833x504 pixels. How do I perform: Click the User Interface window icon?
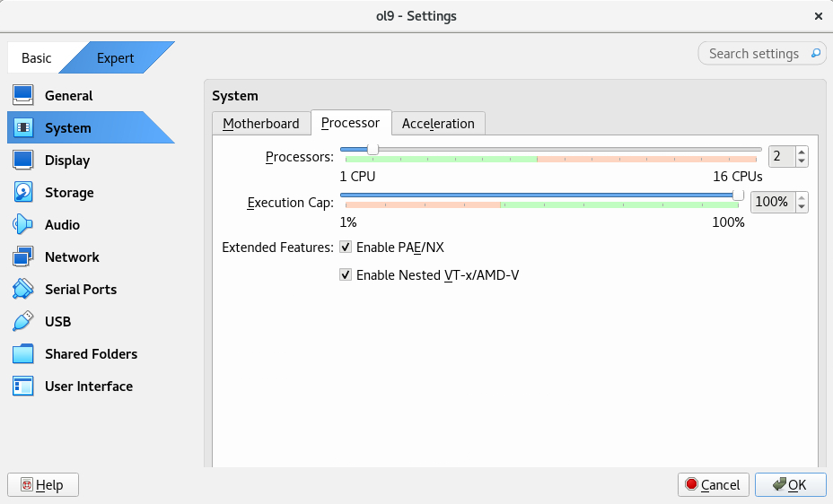23,386
